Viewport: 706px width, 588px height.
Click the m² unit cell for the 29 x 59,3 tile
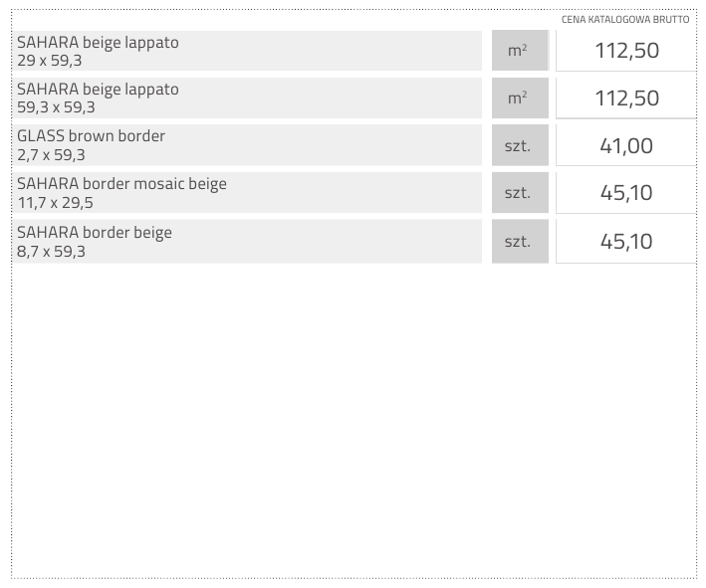(518, 50)
